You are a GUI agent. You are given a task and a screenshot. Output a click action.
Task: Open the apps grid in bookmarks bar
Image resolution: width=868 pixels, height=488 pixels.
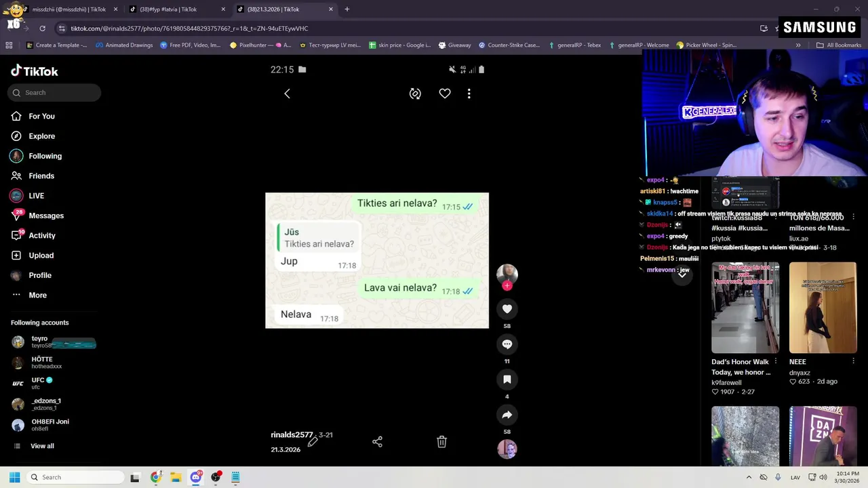pyautogui.click(x=9, y=45)
